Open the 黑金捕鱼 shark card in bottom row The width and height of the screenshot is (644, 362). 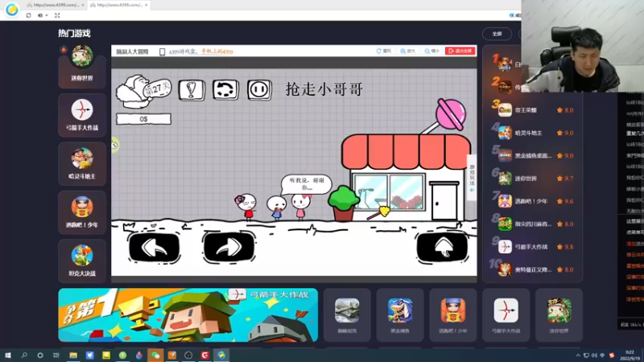click(400, 315)
